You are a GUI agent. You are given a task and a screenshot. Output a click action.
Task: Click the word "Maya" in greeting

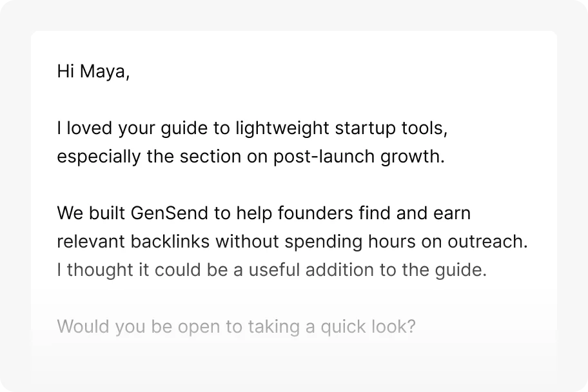[103, 72]
